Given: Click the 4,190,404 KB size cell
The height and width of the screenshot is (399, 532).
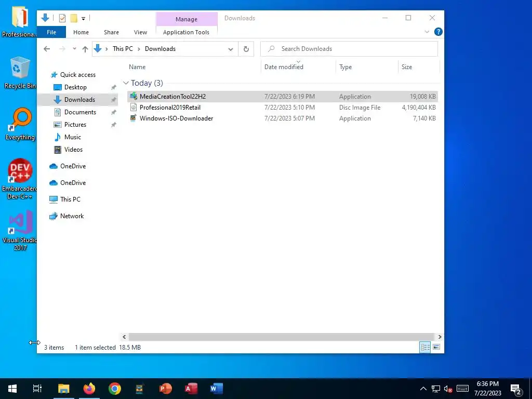Looking at the screenshot, I should click(419, 107).
